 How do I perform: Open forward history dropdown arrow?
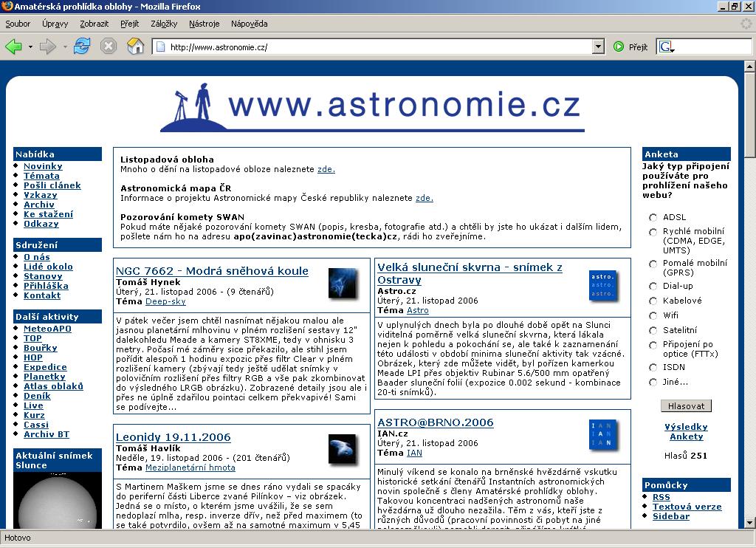tap(65, 47)
